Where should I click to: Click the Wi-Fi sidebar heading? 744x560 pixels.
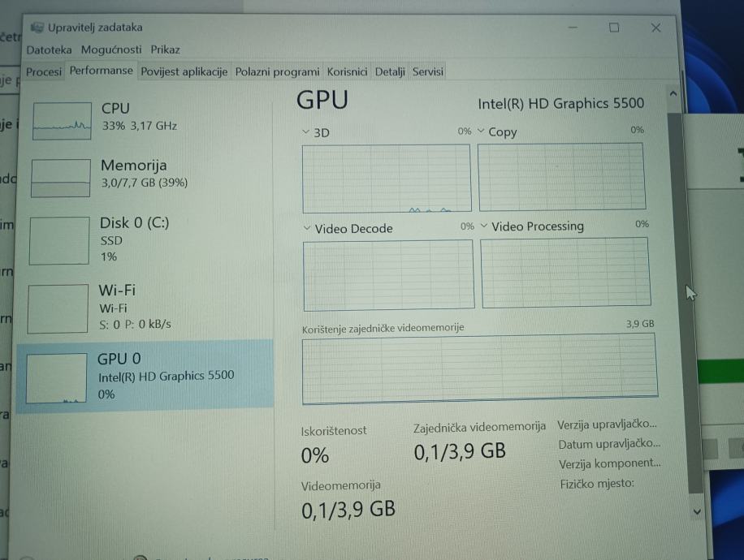coord(117,290)
